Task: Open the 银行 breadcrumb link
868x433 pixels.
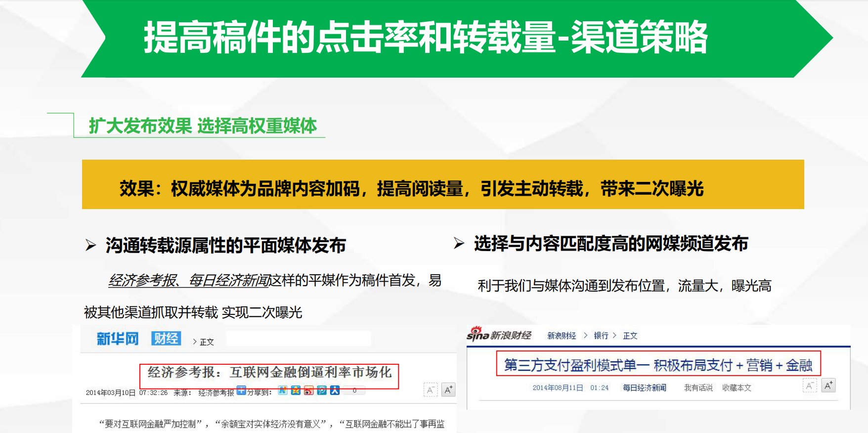Action: pyautogui.click(x=601, y=336)
